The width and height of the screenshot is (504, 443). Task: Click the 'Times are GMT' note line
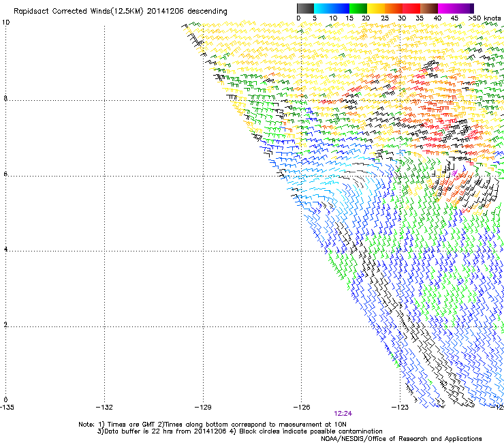coord(212,425)
